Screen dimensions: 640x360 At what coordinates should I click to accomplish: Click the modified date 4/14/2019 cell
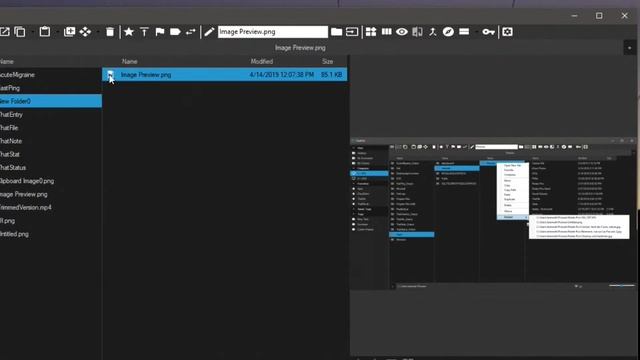coord(282,75)
